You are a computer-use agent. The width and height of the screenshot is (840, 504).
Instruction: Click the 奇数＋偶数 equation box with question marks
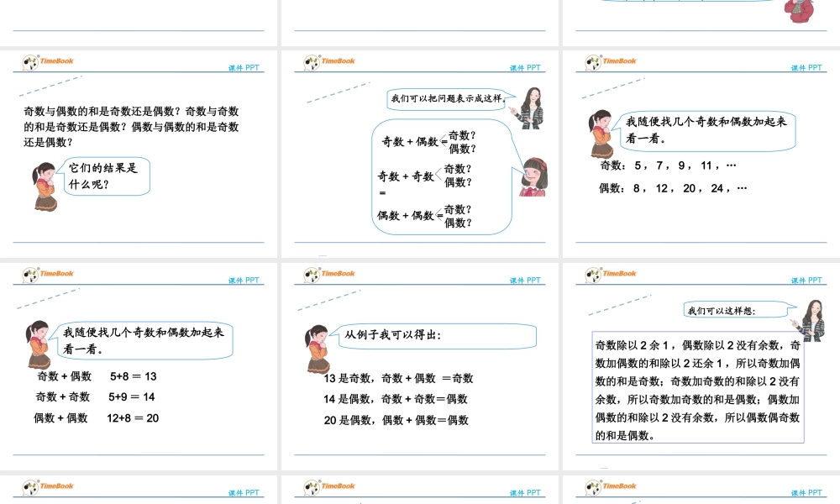tap(440, 176)
